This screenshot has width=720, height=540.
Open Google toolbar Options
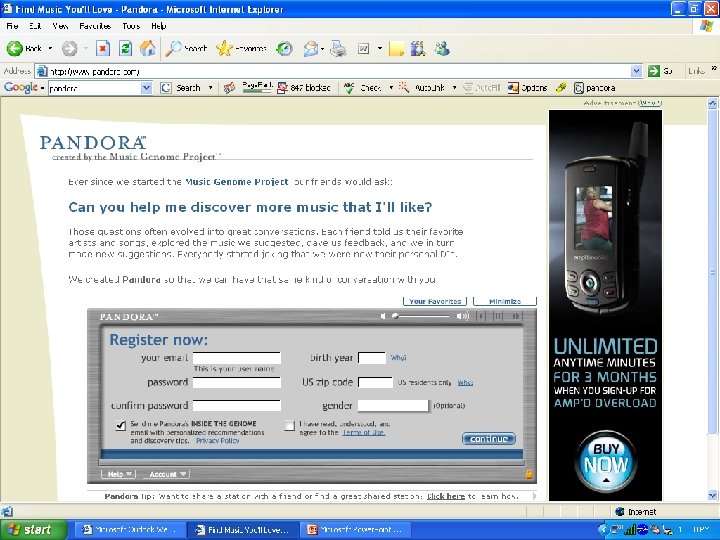tap(528, 88)
